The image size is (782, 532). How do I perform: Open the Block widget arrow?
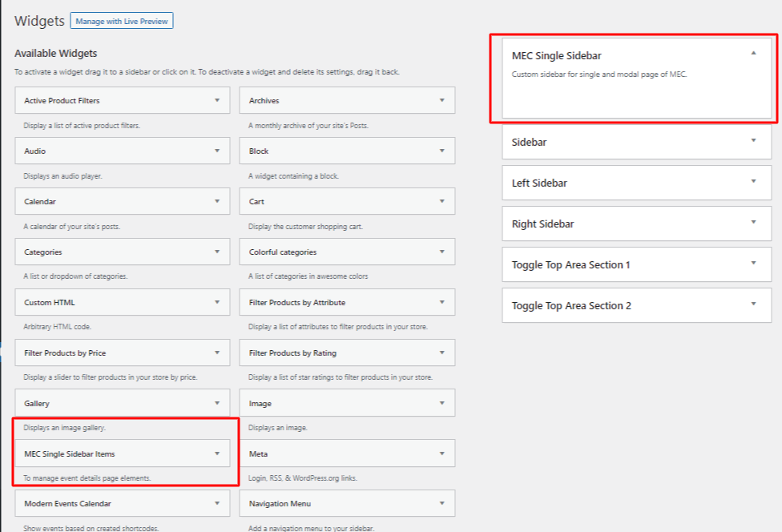point(441,151)
